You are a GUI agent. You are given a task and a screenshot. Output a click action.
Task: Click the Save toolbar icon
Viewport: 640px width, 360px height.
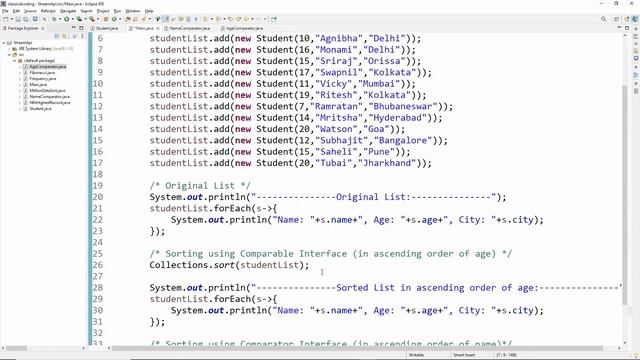(x=18, y=19)
